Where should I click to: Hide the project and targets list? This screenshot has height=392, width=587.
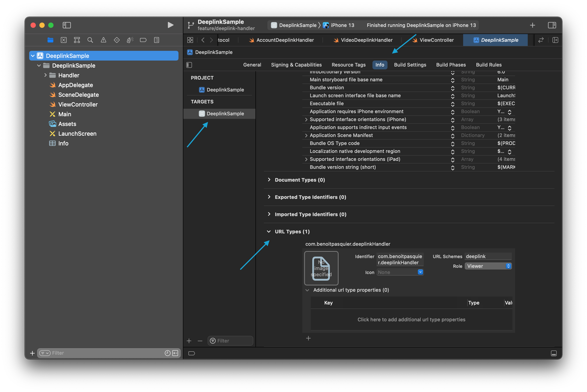coord(189,65)
